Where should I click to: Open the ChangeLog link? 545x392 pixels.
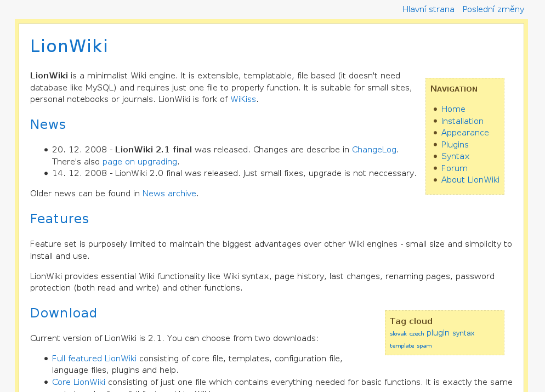pos(374,150)
